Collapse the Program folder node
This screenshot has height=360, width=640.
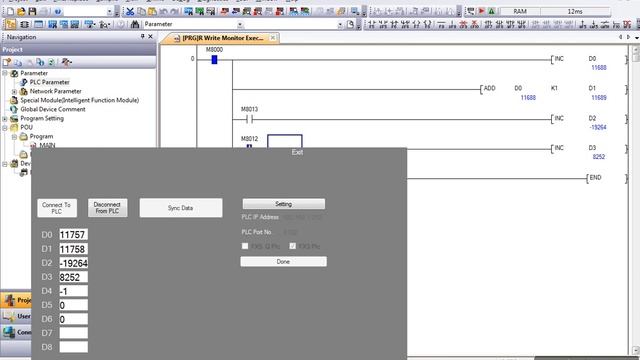click(x=14, y=136)
